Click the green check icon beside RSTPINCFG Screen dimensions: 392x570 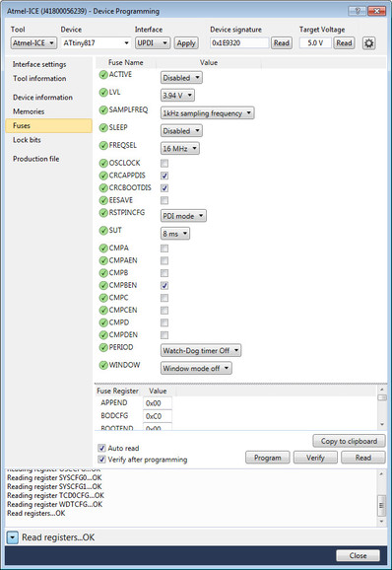click(x=103, y=213)
